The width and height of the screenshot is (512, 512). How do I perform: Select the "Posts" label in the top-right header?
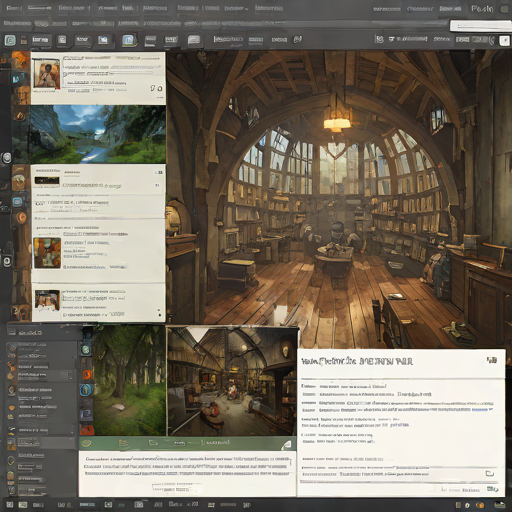tap(482, 9)
